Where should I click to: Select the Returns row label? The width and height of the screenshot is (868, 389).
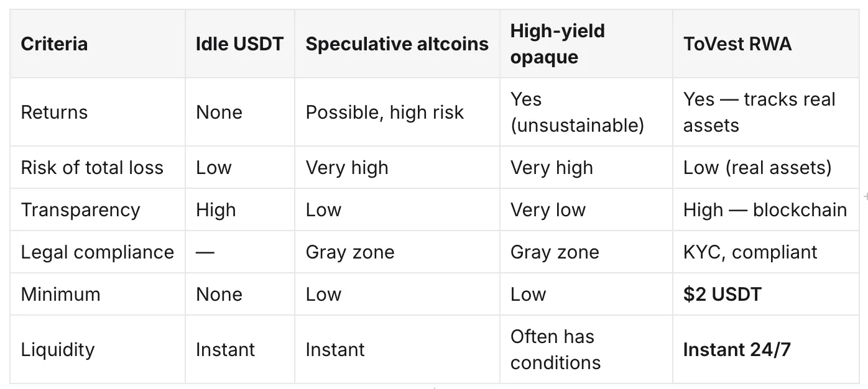pos(54,112)
